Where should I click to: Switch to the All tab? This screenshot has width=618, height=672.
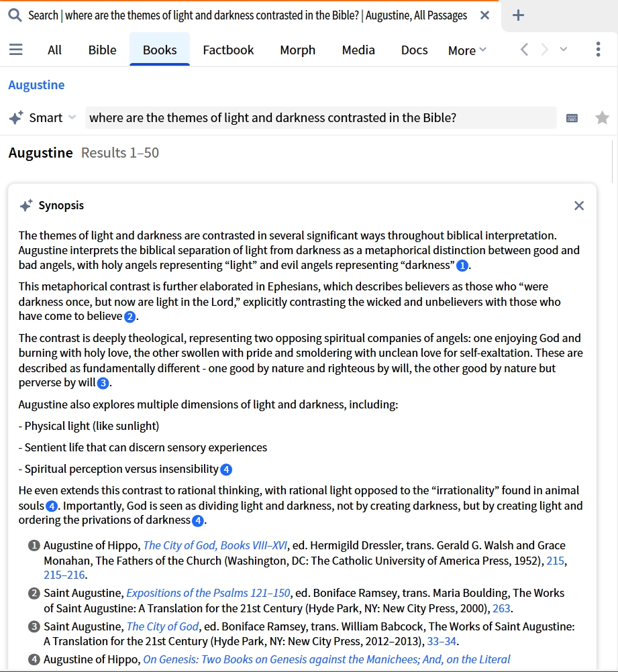(x=54, y=50)
